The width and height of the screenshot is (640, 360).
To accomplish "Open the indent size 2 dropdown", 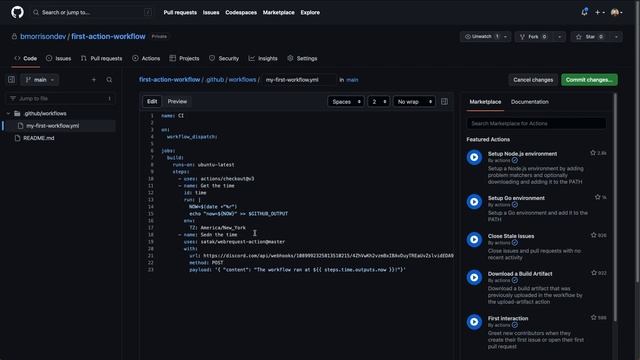I will [x=378, y=102].
